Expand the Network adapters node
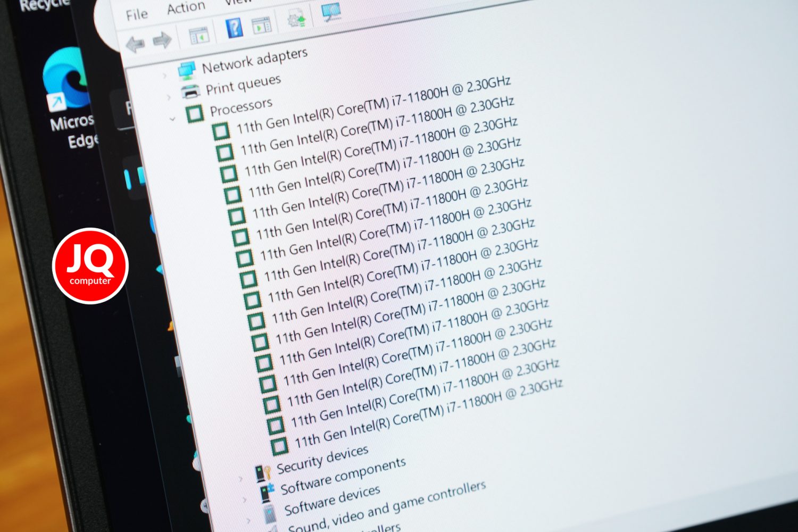The width and height of the screenshot is (798, 532). pos(165,76)
